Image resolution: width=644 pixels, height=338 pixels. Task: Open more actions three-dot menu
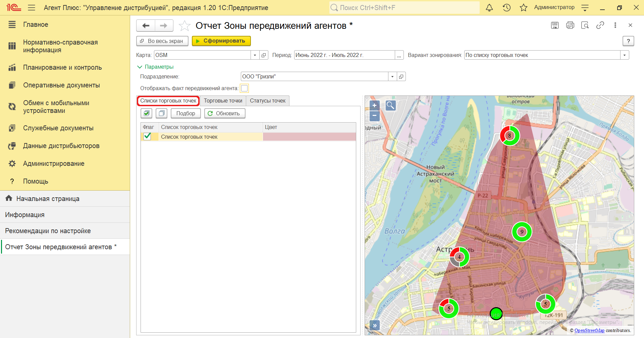pos(615,25)
